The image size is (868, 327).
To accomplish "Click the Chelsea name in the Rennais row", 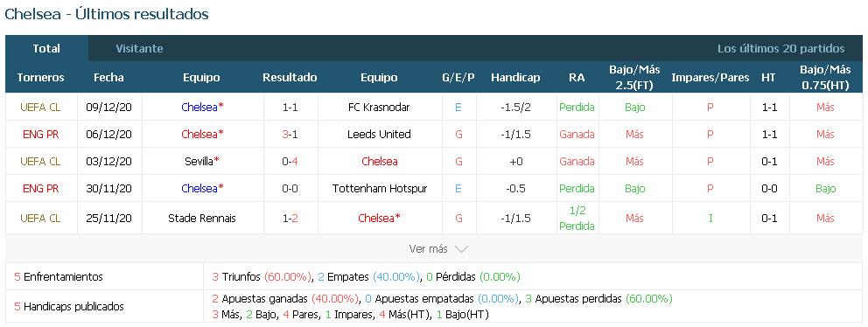I will click(379, 219).
